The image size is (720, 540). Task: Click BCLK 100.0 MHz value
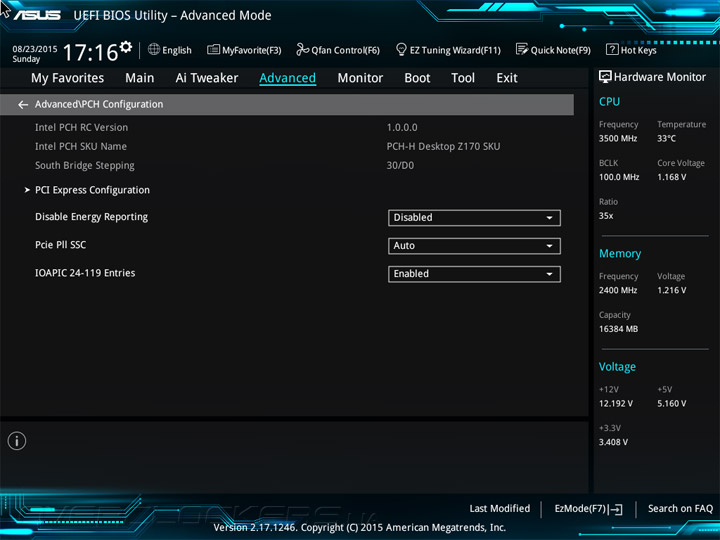pos(619,177)
